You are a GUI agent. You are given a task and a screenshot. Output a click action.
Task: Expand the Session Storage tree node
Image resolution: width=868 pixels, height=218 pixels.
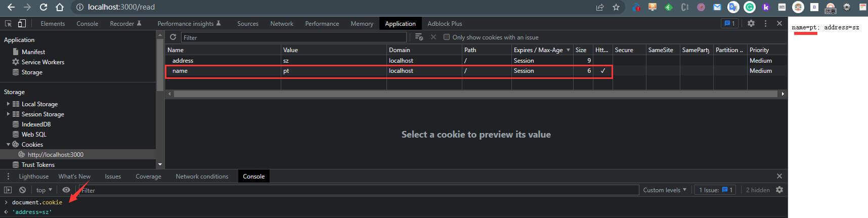[x=8, y=114]
